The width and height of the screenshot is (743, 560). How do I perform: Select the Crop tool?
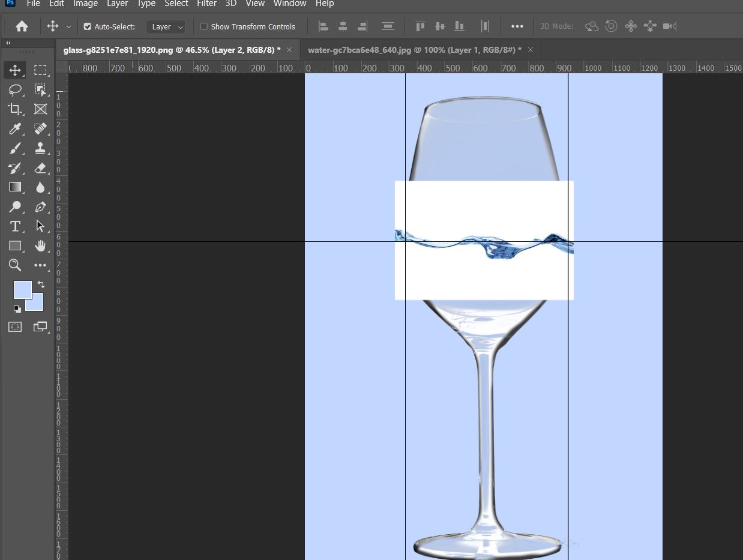click(x=15, y=109)
